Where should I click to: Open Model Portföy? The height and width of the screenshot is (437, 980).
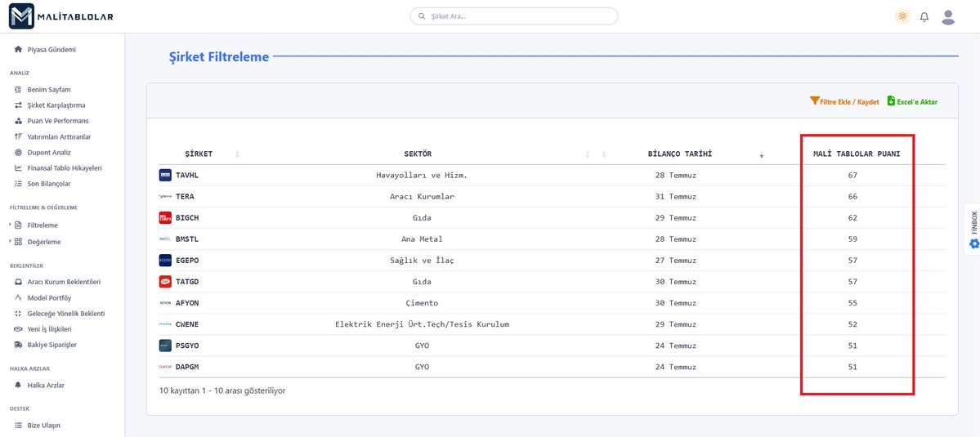49,298
